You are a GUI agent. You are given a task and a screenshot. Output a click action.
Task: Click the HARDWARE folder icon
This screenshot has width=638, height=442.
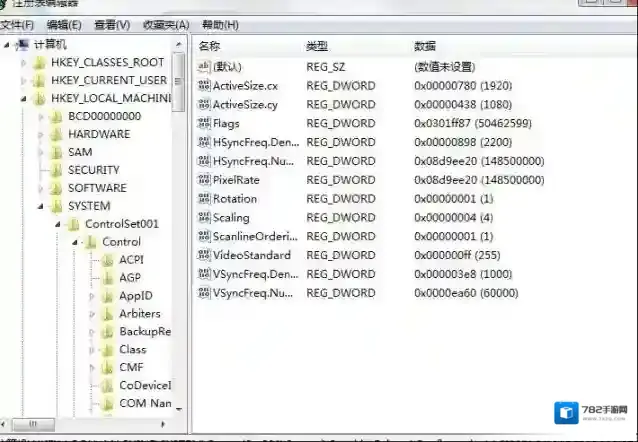point(56,134)
